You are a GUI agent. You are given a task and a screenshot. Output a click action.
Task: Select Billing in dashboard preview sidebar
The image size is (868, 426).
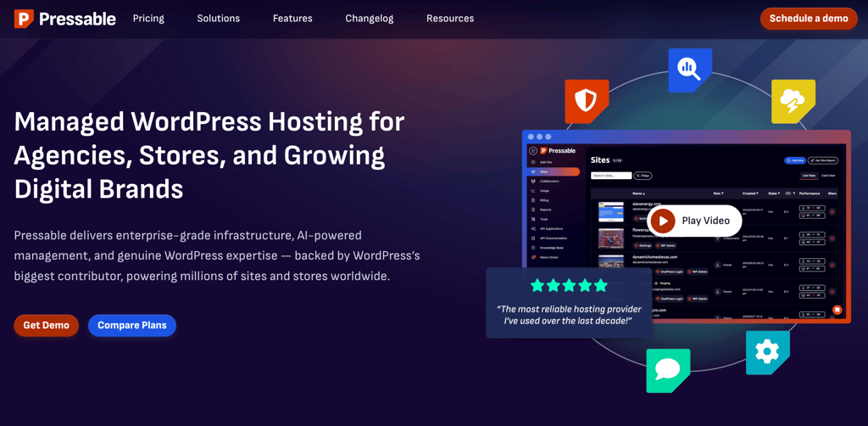[544, 200]
